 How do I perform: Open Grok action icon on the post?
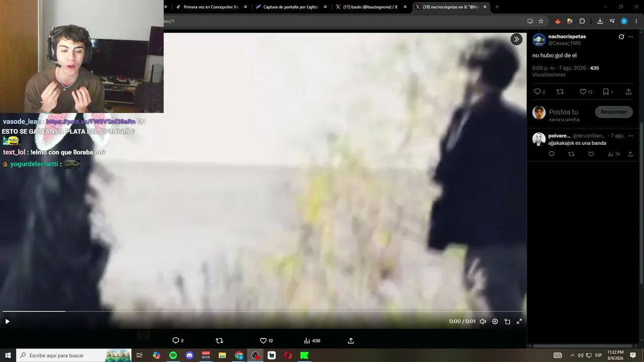621,37
